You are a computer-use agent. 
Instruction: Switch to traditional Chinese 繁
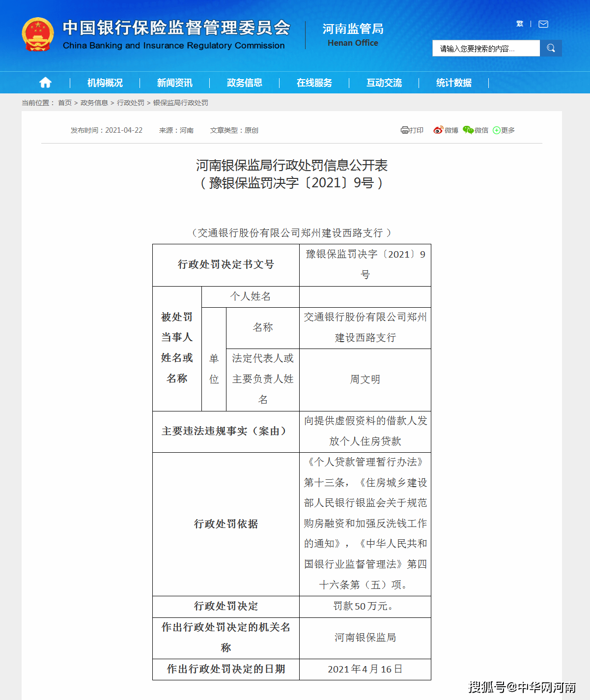(x=520, y=24)
